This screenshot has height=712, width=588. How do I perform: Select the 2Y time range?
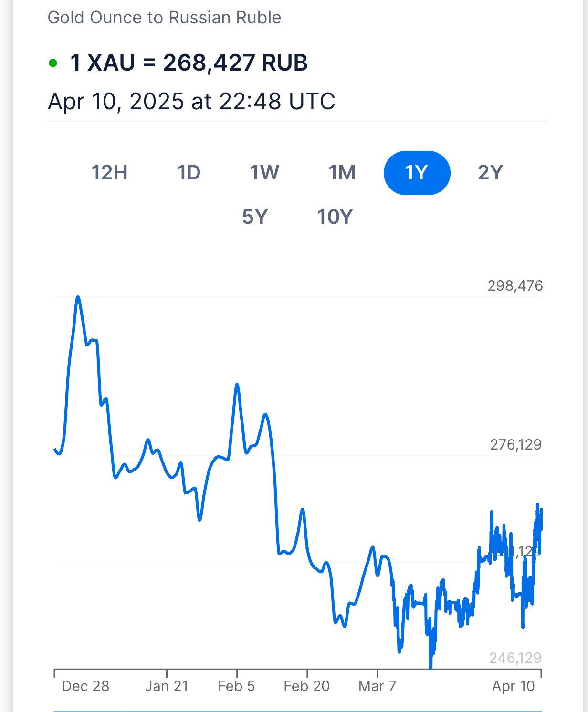coord(490,173)
